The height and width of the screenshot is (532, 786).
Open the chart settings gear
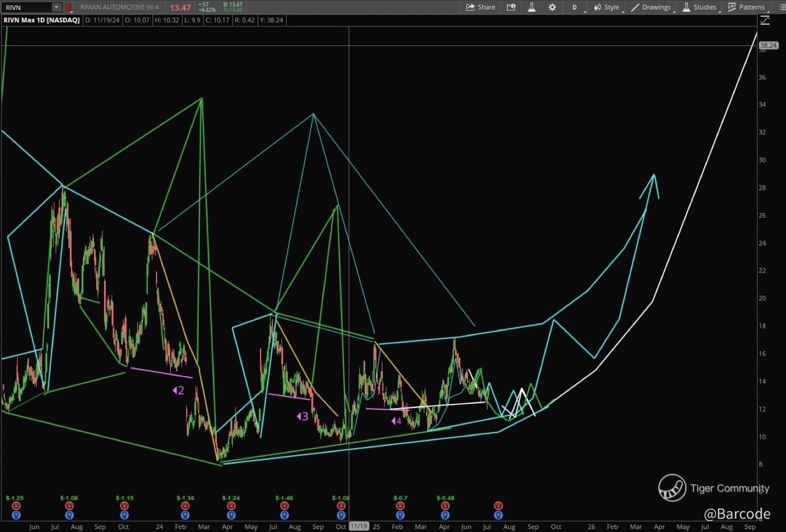point(552,7)
